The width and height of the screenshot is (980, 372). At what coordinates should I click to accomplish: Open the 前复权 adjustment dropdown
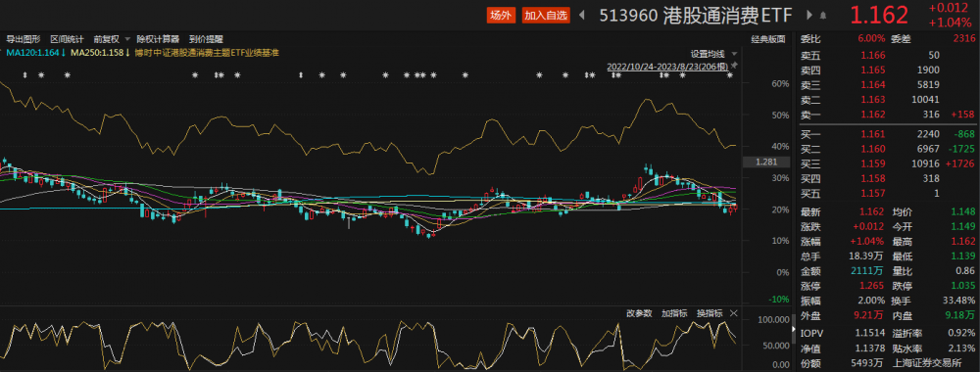coord(112,39)
